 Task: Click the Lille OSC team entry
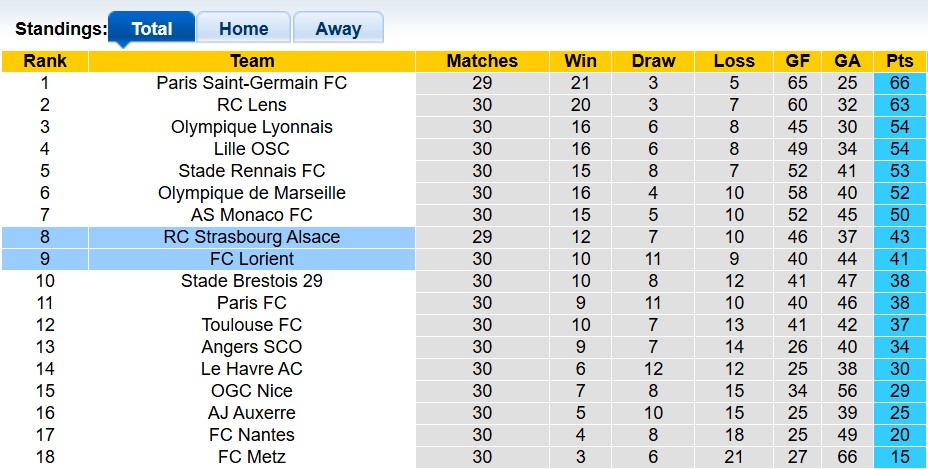coord(252,149)
